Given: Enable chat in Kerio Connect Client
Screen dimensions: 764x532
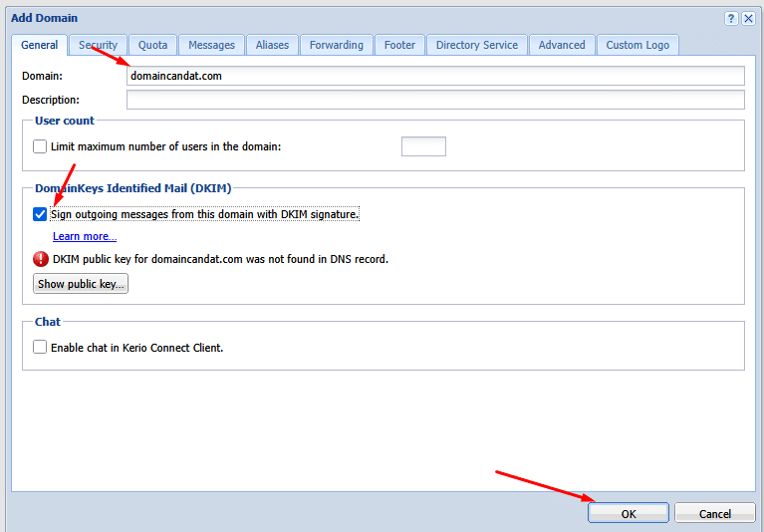Looking at the screenshot, I should (x=40, y=348).
